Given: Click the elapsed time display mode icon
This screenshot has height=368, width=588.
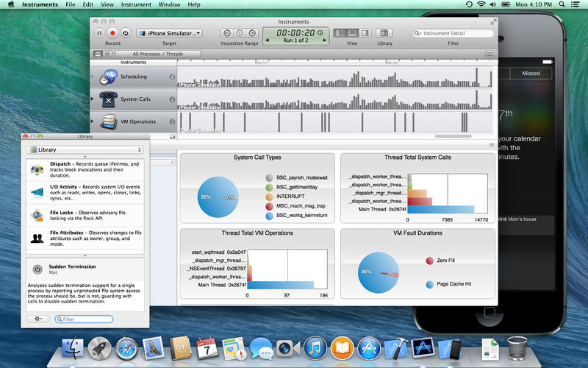Looking at the screenshot, I should 320,32.
